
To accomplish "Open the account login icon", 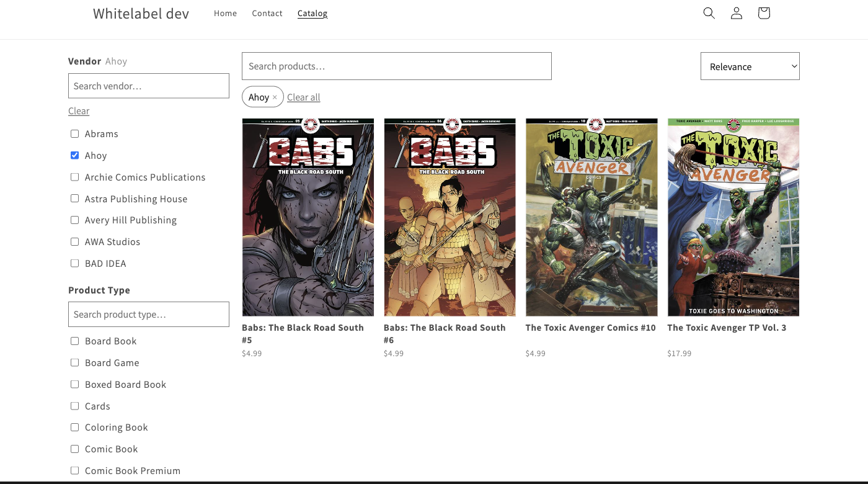I will 737,13.
